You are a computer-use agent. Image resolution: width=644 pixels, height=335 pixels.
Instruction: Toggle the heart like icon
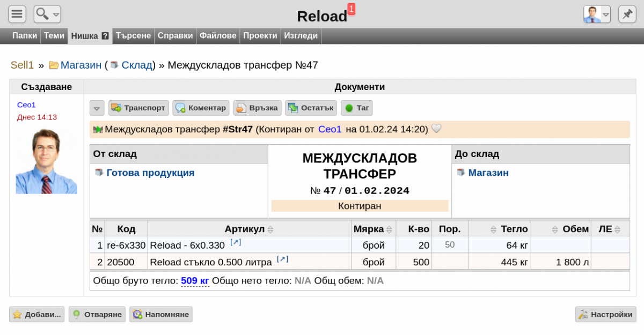(436, 129)
